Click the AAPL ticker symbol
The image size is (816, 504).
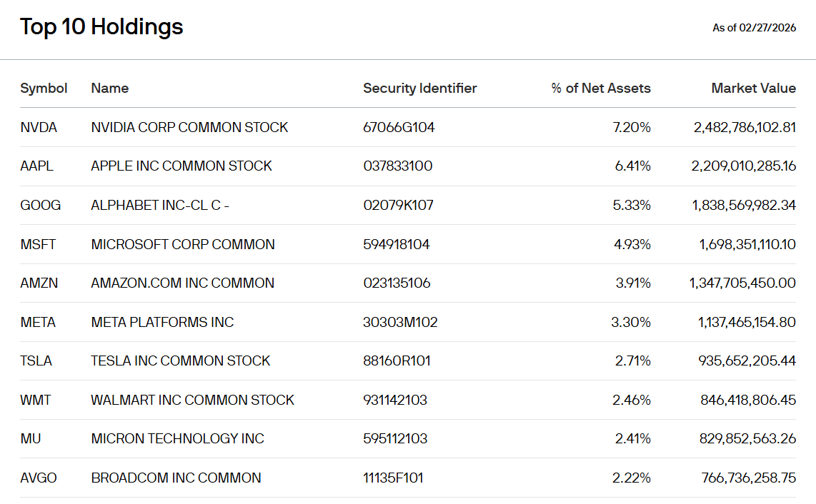[x=37, y=166]
